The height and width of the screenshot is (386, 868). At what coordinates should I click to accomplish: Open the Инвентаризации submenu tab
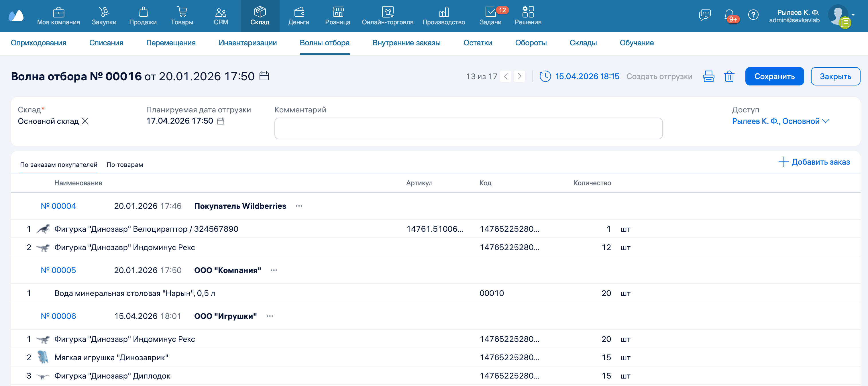pyautogui.click(x=247, y=43)
